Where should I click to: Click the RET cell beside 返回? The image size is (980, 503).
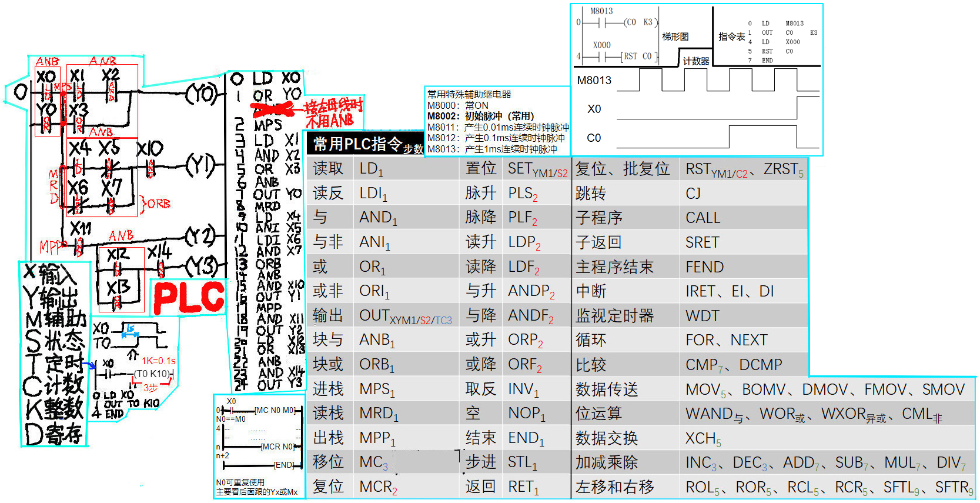[536, 487]
